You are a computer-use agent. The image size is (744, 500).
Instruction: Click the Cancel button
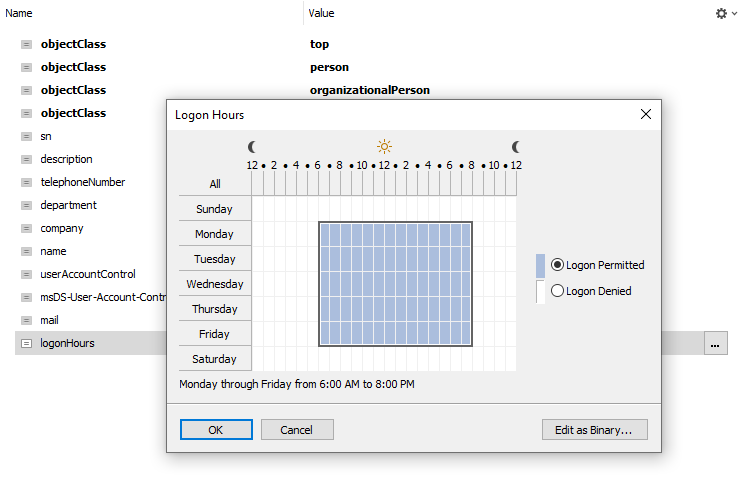297,429
